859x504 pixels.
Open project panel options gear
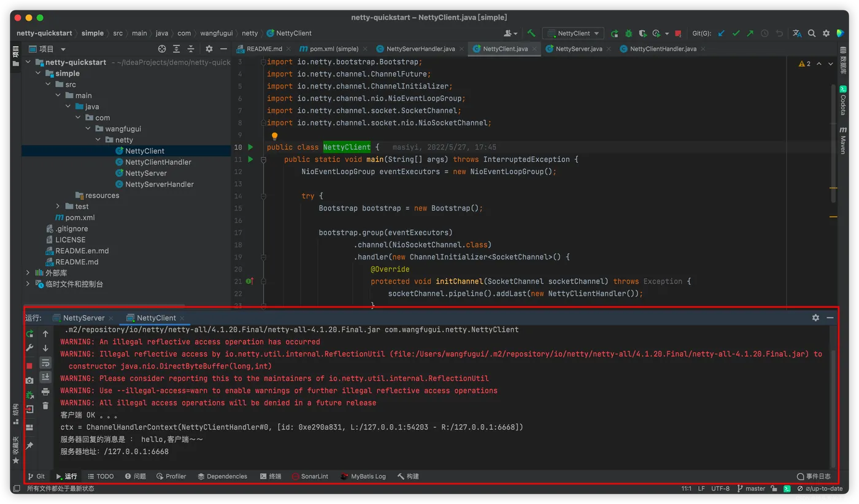click(209, 49)
